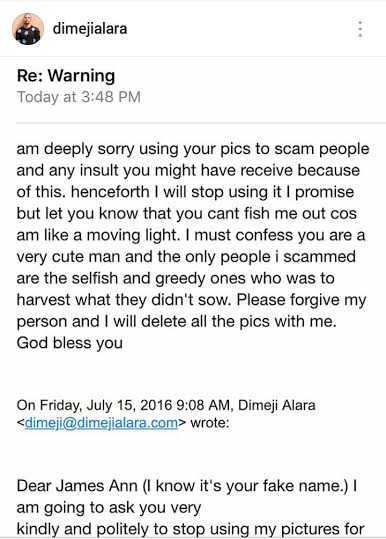This screenshot has width=386, height=539.
Task: Click the dimeji@dimejialara.com email link
Action: (x=101, y=422)
